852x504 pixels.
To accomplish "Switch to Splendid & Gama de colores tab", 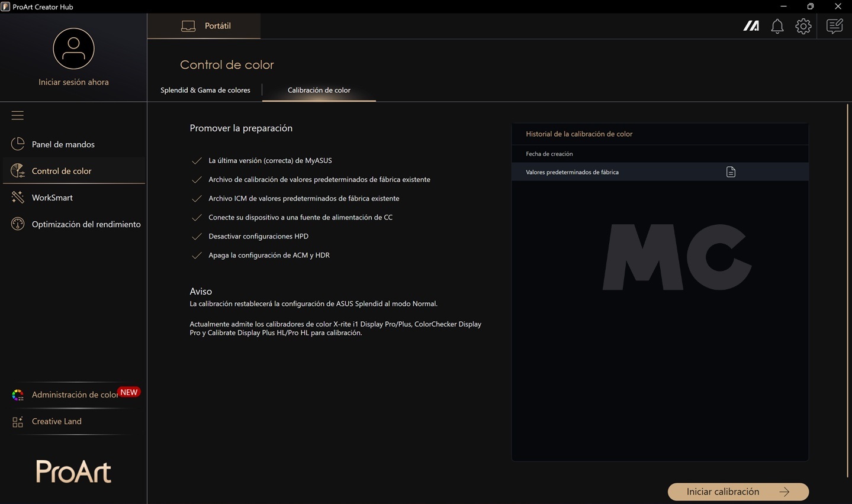I will [205, 90].
